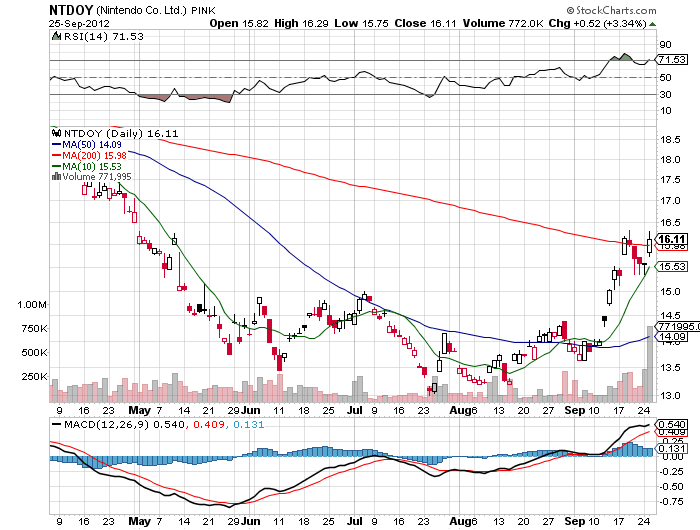
Task: Click the green up-arrow next to Chg
Action: pyautogui.click(x=652, y=24)
